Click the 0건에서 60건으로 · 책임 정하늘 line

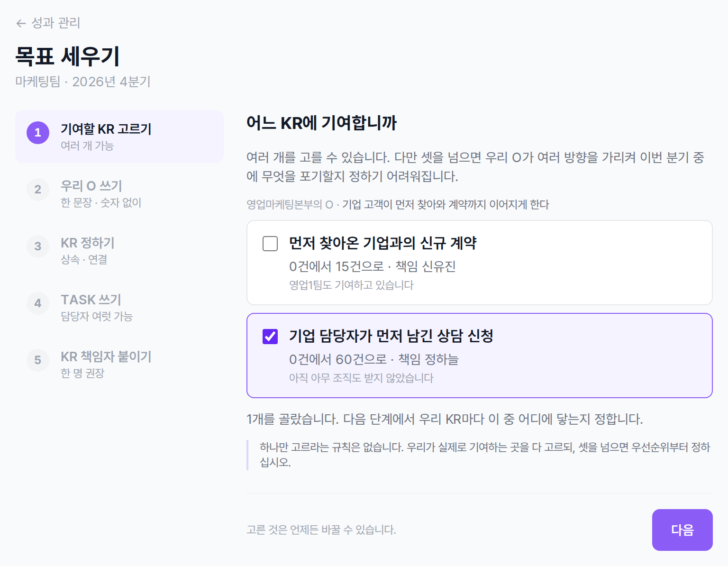[x=374, y=359]
